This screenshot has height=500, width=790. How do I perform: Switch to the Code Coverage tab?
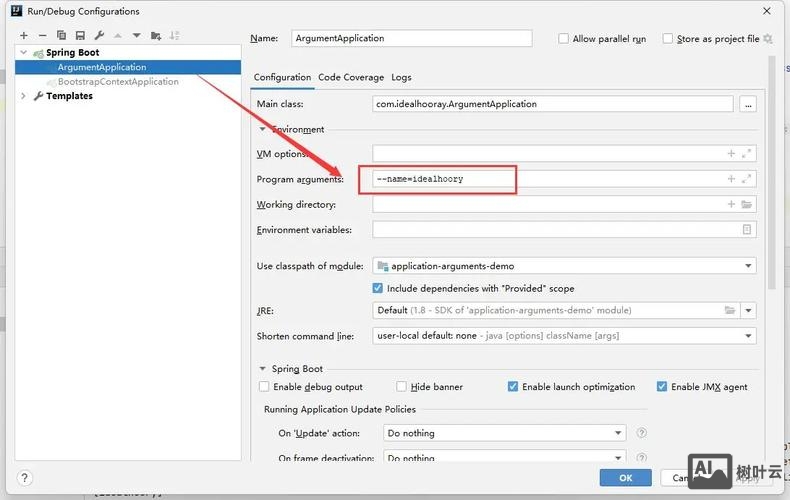[x=350, y=77]
